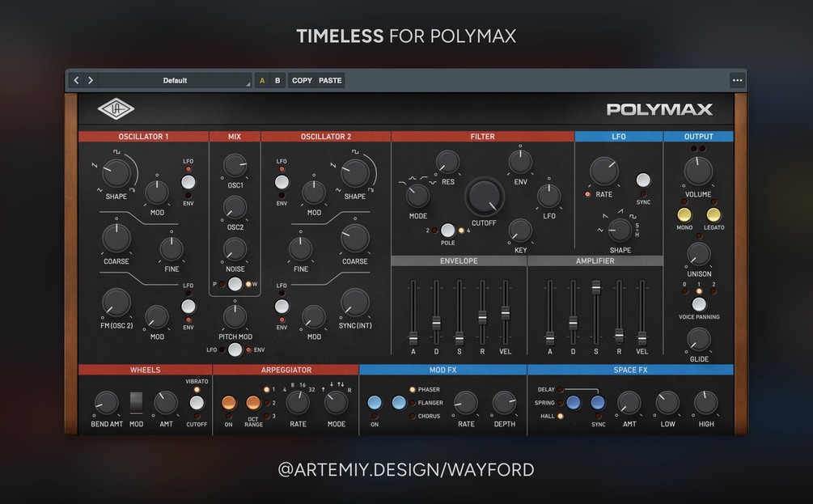
Task: Click the LFO RATE knob
Action: [604, 171]
